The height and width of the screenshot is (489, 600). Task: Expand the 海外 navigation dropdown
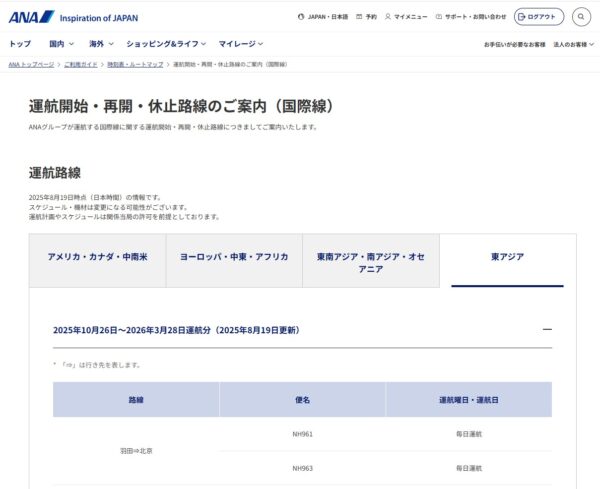[x=101, y=44]
